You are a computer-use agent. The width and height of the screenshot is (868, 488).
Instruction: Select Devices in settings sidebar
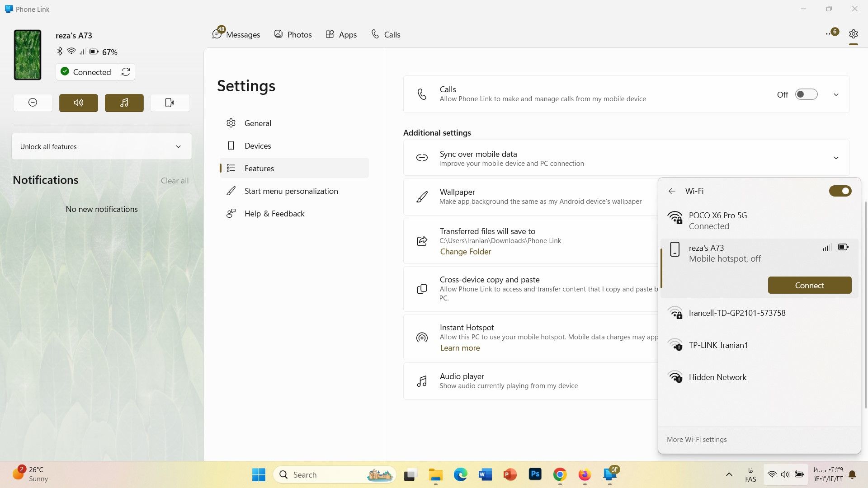pos(294,145)
